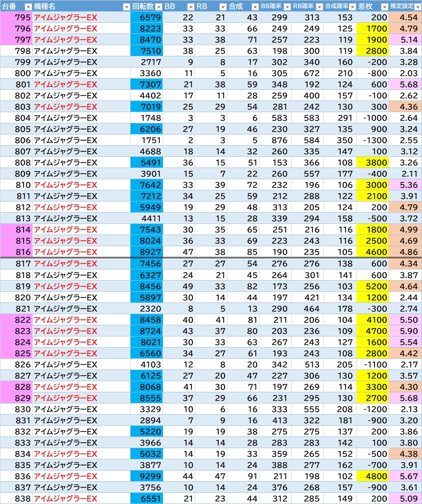Select estimated setting cell 5.09
This screenshot has height=504, width=422.
pyautogui.click(x=405, y=499)
